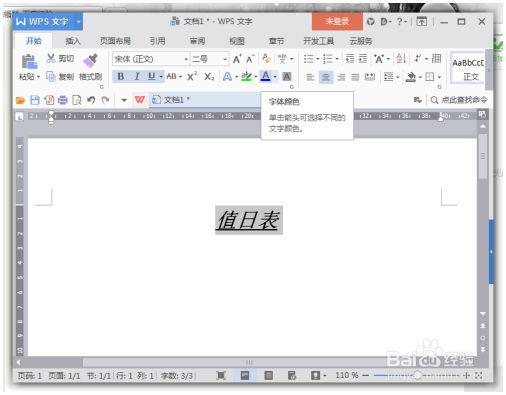
Task: Click the redo arrow icon
Action: [x=105, y=100]
